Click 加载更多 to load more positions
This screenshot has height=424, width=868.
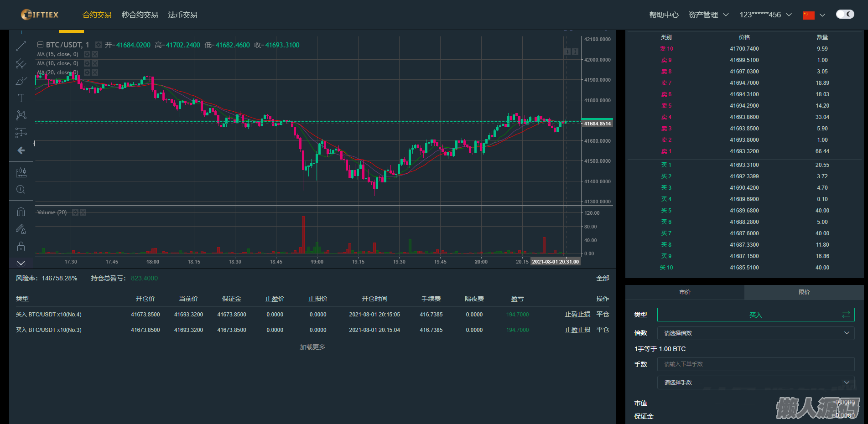coord(312,347)
